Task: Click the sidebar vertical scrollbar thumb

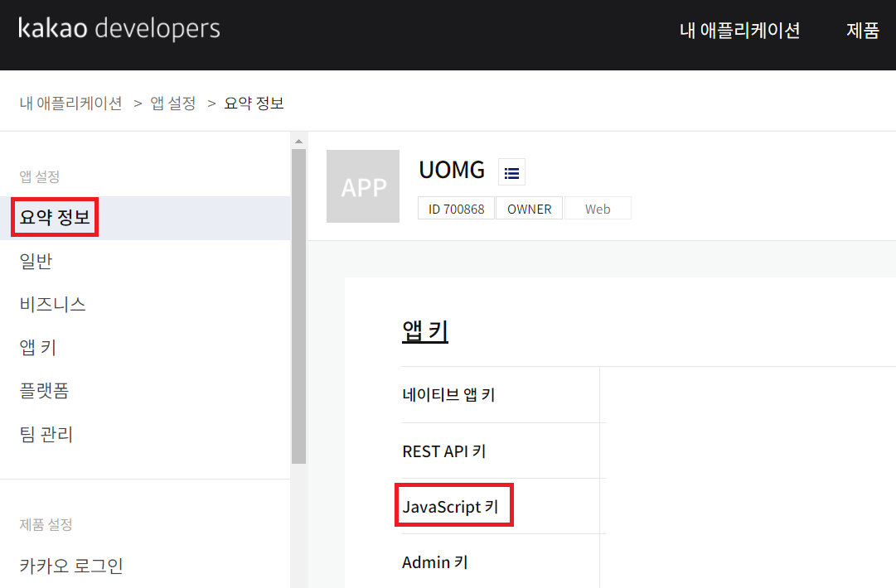Action: click(298, 306)
